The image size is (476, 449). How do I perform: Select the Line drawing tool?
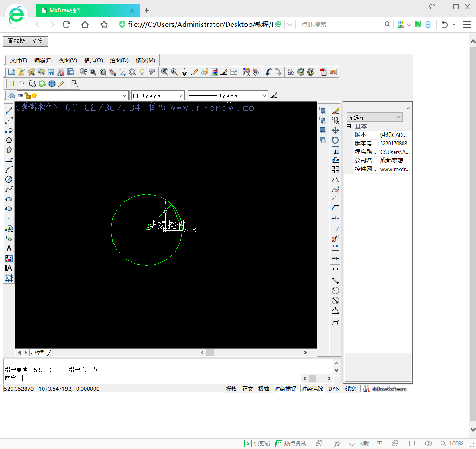pyautogui.click(x=9, y=111)
